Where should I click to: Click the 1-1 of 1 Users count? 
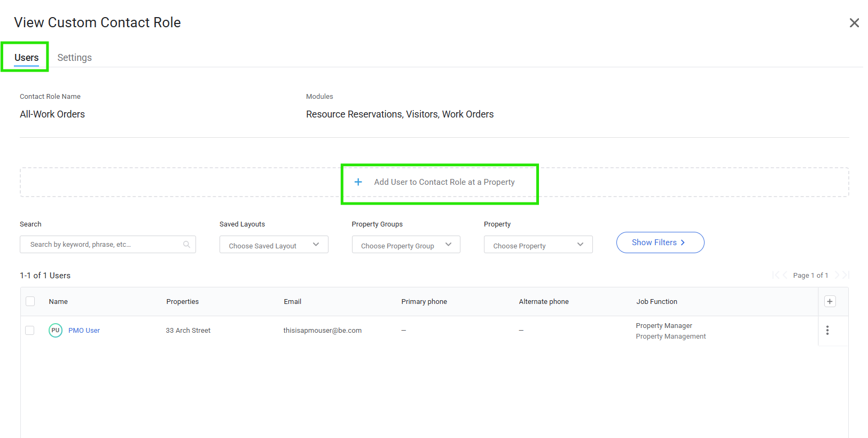45,276
